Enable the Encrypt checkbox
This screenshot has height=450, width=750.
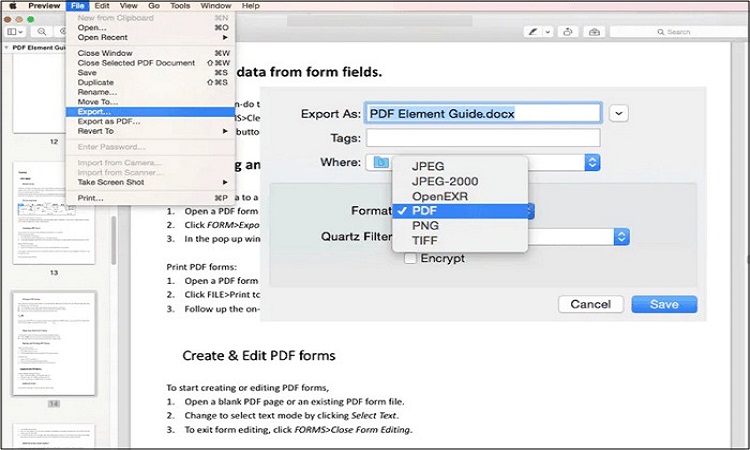click(x=411, y=258)
